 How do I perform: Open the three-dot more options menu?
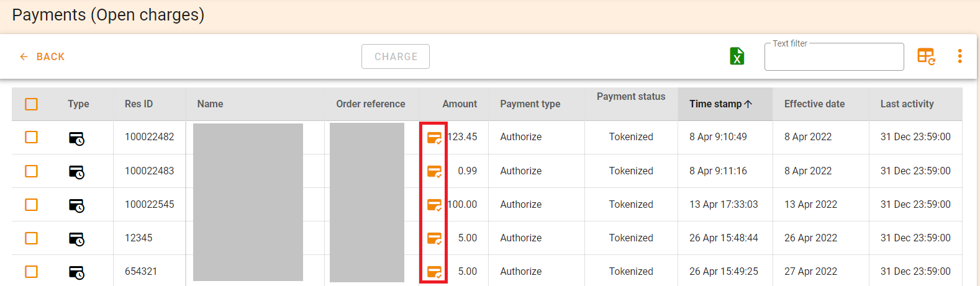[960, 56]
